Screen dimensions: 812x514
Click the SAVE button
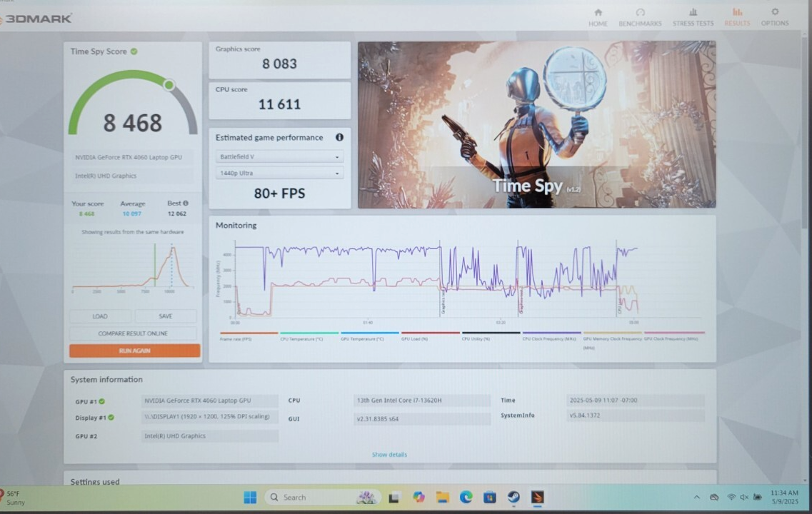(166, 316)
